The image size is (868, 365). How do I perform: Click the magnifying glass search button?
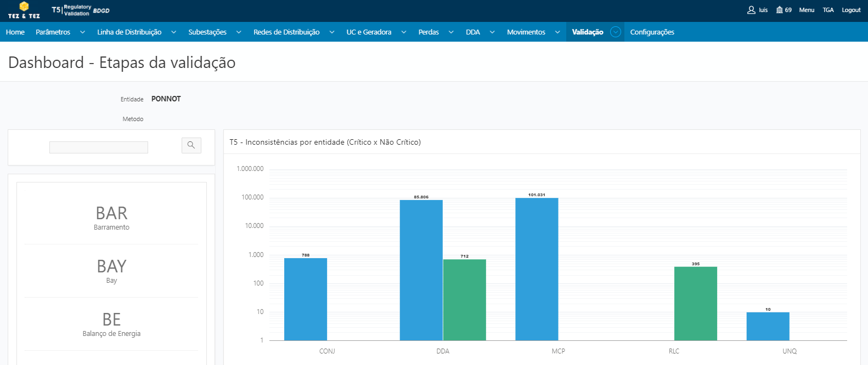[191, 145]
